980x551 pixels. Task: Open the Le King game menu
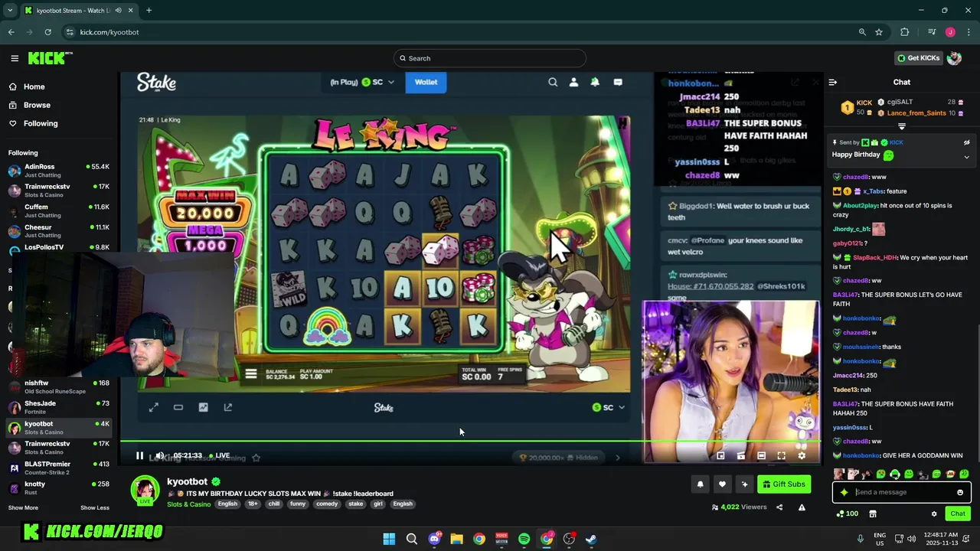tap(250, 374)
